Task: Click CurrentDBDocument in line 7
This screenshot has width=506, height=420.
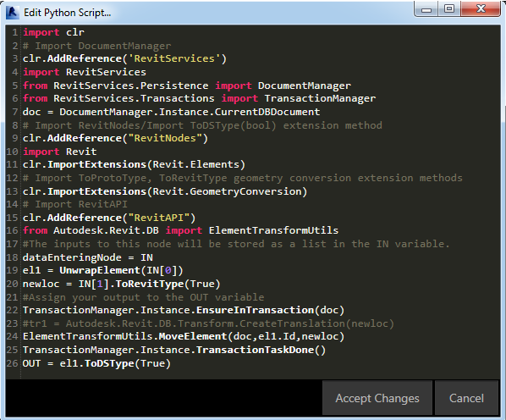Action: (x=267, y=112)
